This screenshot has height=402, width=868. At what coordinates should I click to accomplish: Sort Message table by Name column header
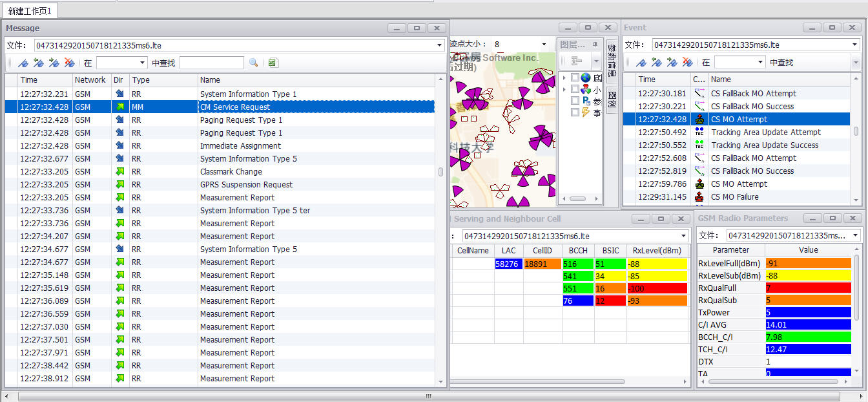click(x=316, y=80)
